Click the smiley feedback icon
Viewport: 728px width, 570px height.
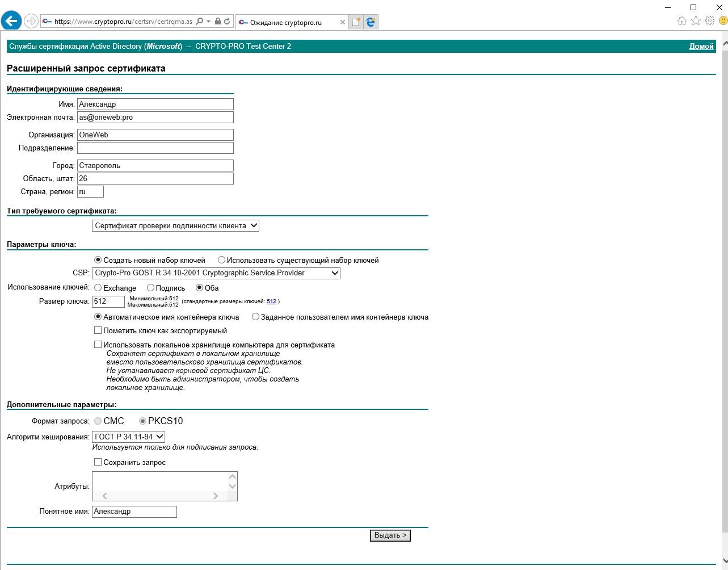click(x=723, y=21)
